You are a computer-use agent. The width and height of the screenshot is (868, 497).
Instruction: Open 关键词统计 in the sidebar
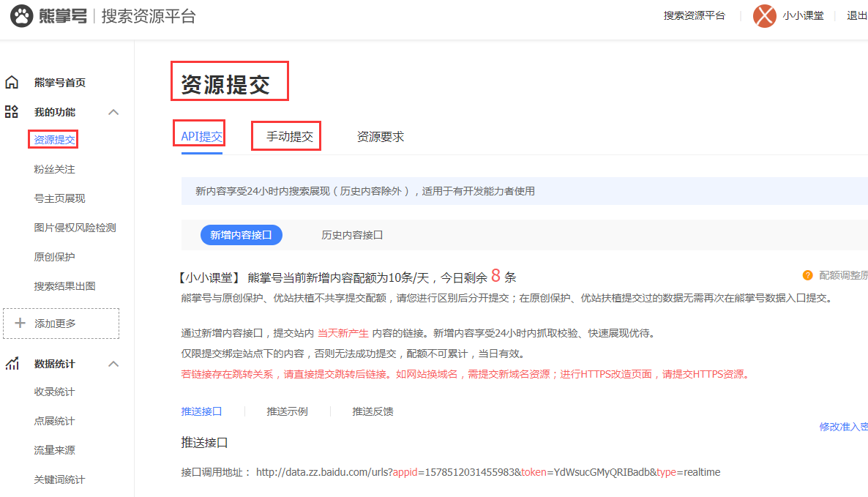pyautogui.click(x=59, y=479)
